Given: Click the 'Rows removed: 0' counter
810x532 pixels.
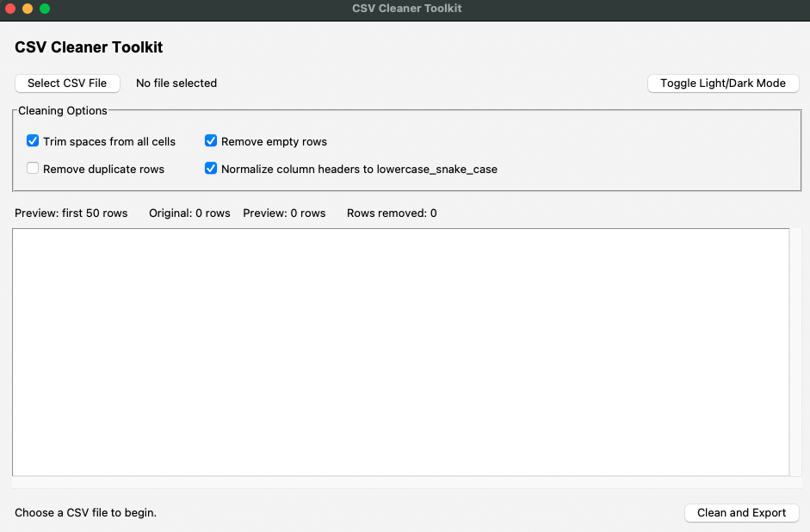Looking at the screenshot, I should pos(392,213).
